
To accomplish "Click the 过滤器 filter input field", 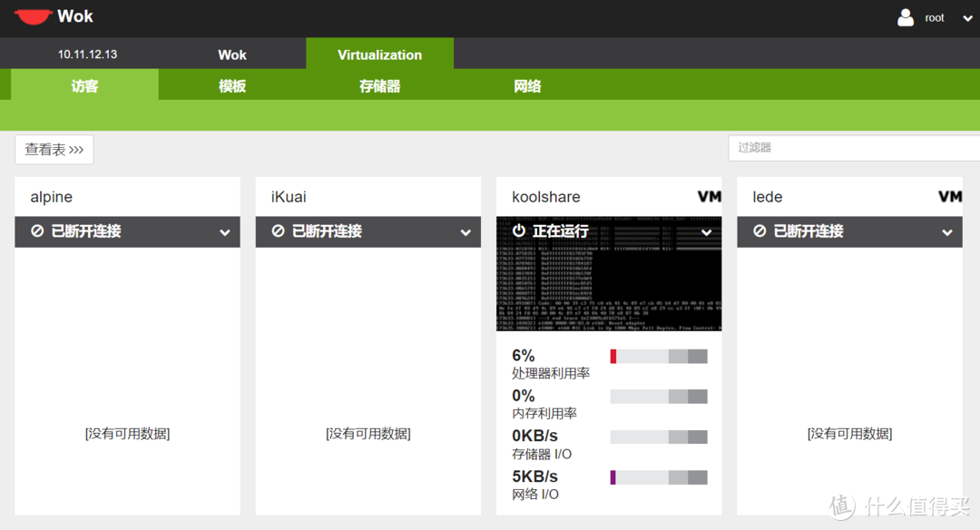I will click(x=853, y=147).
